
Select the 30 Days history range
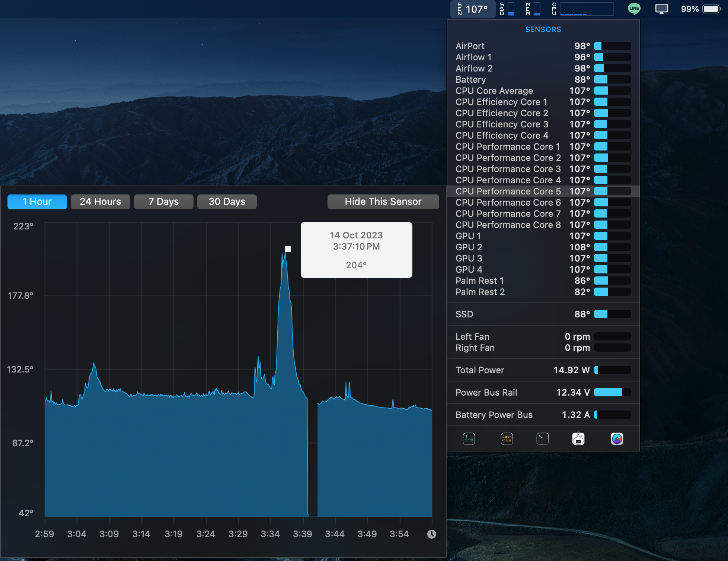(x=227, y=202)
